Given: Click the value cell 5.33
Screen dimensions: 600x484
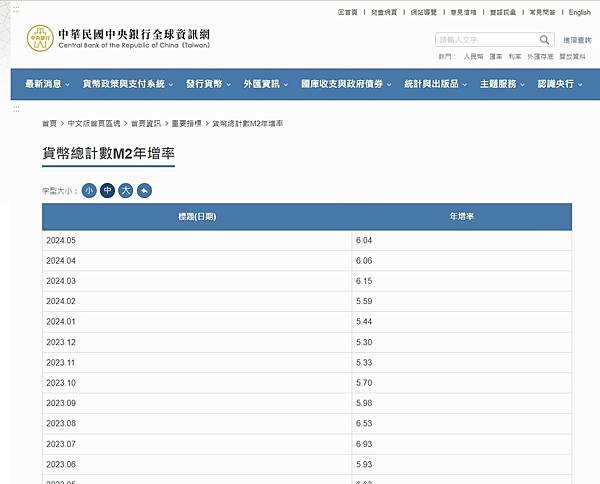Looking at the screenshot, I should pyautogui.click(x=461, y=362).
